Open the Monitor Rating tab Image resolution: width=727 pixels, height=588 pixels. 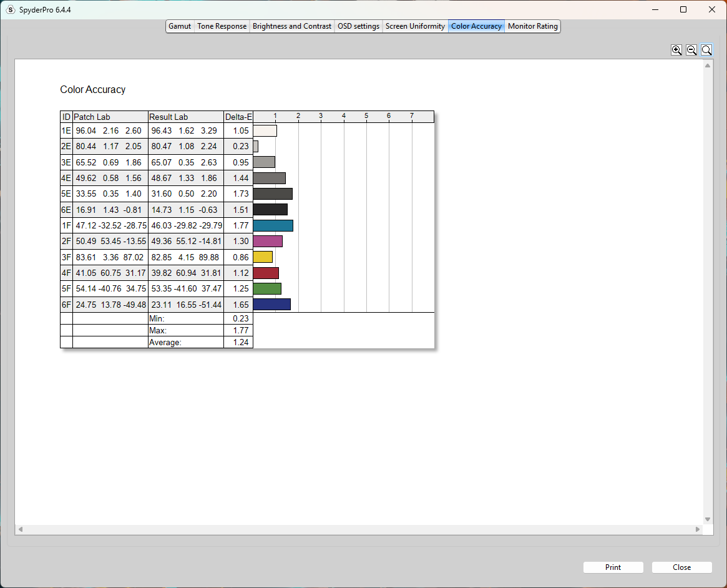point(533,26)
